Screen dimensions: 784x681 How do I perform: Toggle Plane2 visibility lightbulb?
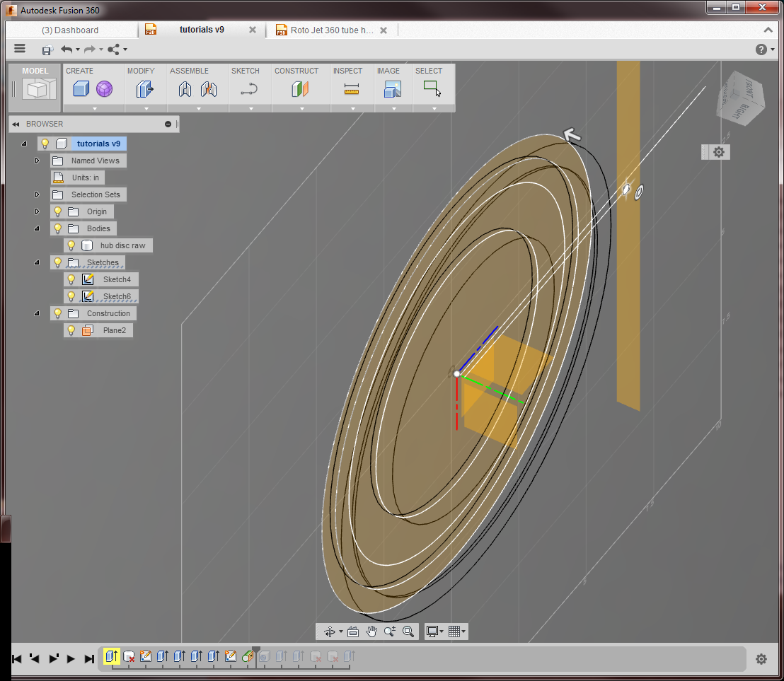(x=71, y=330)
